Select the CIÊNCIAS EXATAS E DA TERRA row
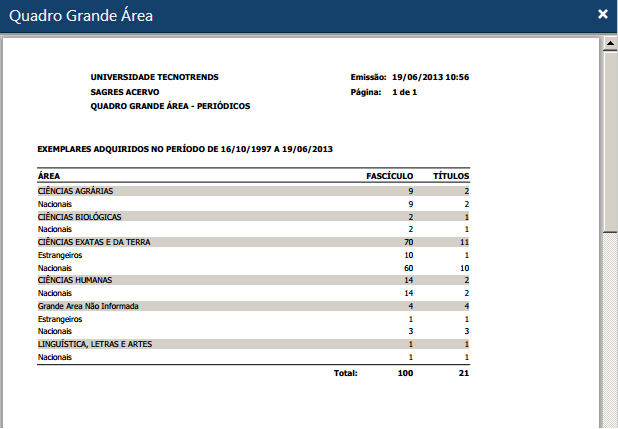 92,242
